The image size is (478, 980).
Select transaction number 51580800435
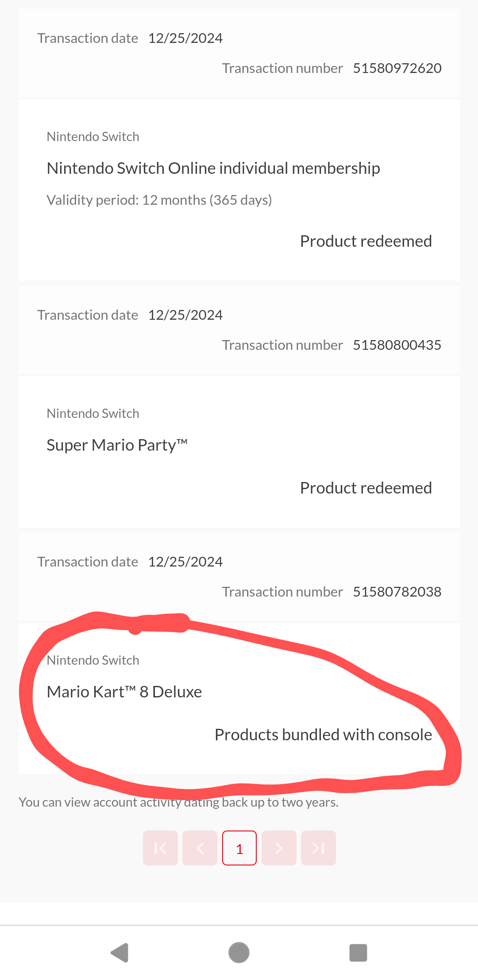point(397,345)
